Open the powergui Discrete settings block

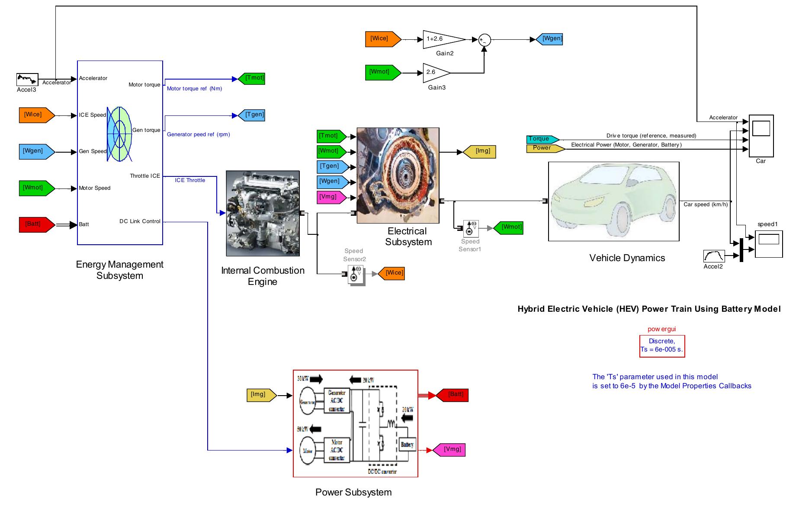(663, 345)
